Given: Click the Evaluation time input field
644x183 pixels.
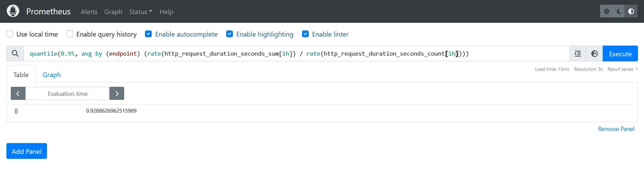Looking at the screenshot, I should (x=67, y=94).
